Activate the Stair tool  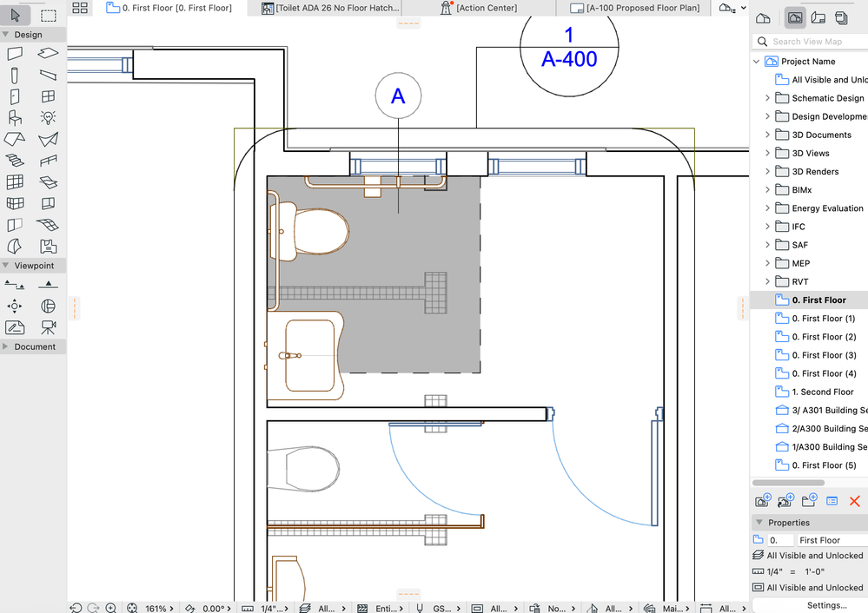15,161
